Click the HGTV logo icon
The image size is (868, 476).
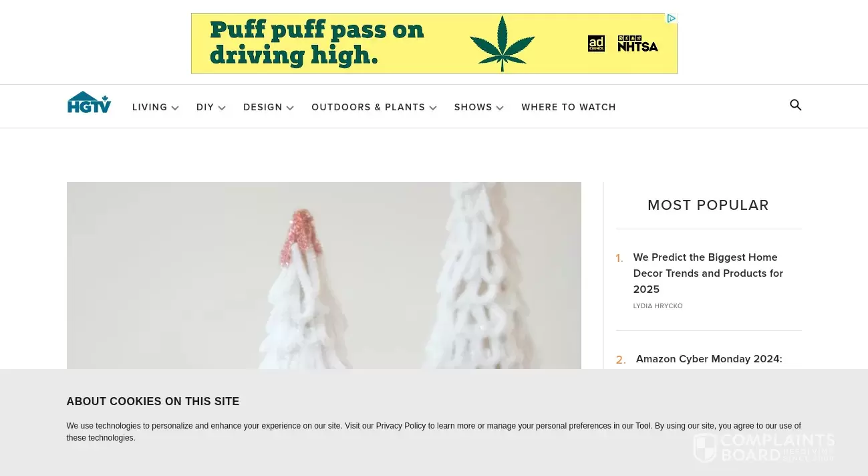point(89,102)
